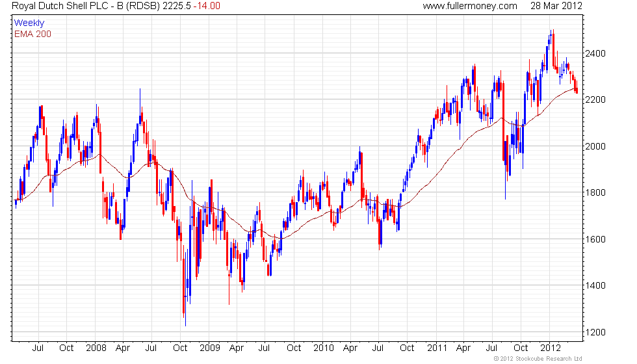Click the 2009 year label on time axis
The width and height of the screenshot is (637, 364).
pyautogui.click(x=209, y=348)
